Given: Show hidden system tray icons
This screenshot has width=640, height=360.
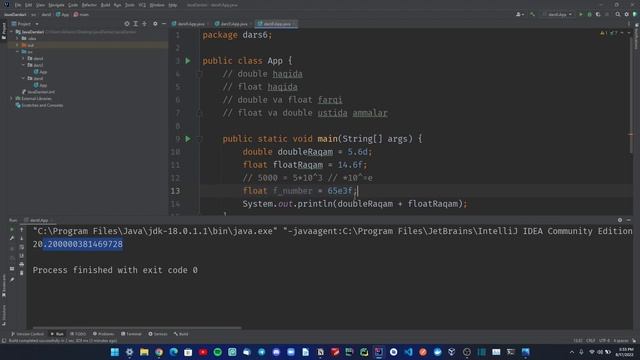Looking at the screenshot, I should [x=572, y=352].
